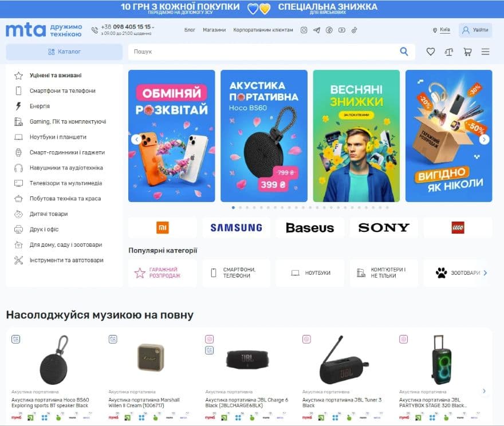Open Енергія category
This screenshot has height=426, width=504.
pyautogui.click(x=40, y=107)
